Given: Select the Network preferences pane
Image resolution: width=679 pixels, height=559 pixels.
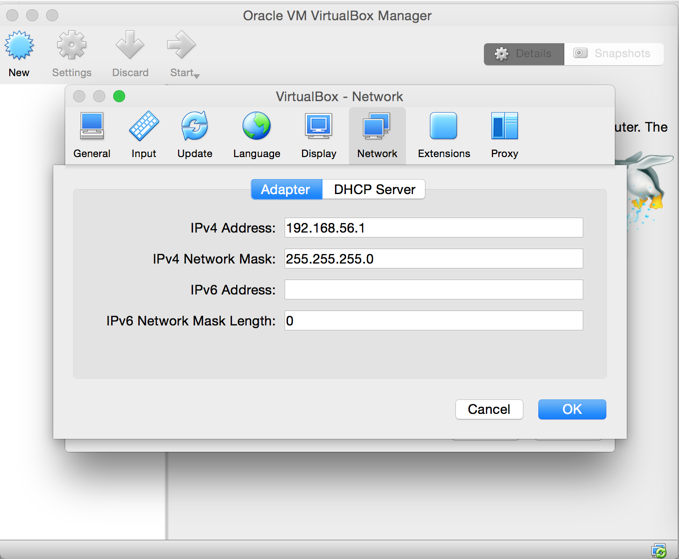Looking at the screenshot, I should pos(377,136).
